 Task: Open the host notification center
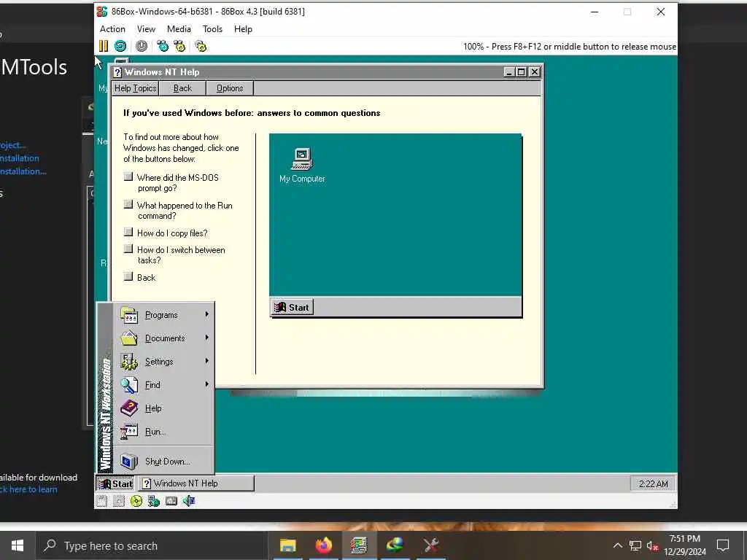click(x=723, y=545)
